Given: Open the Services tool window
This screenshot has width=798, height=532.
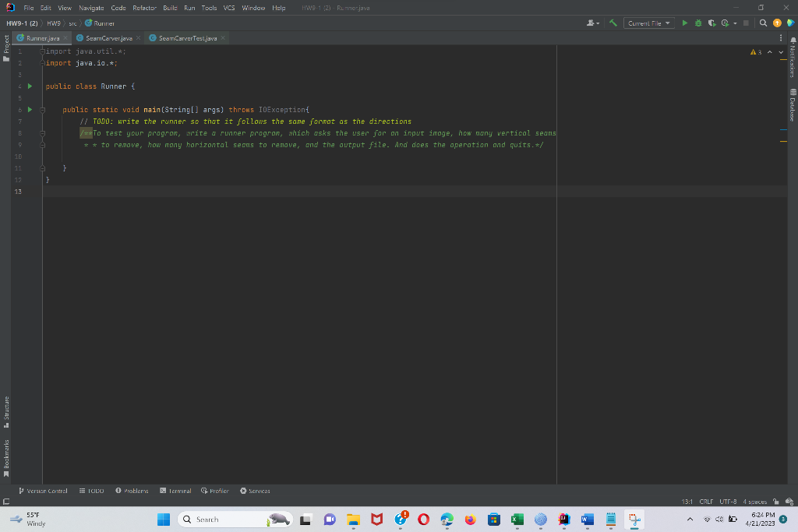Looking at the screenshot, I should click(x=255, y=491).
